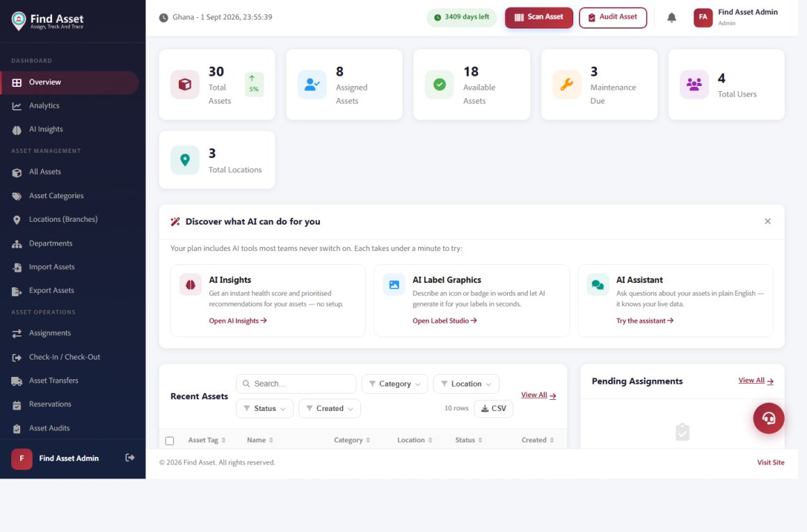Open AI Insights from the sidebar
Viewport: 807px width, 532px height.
[70, 129]
